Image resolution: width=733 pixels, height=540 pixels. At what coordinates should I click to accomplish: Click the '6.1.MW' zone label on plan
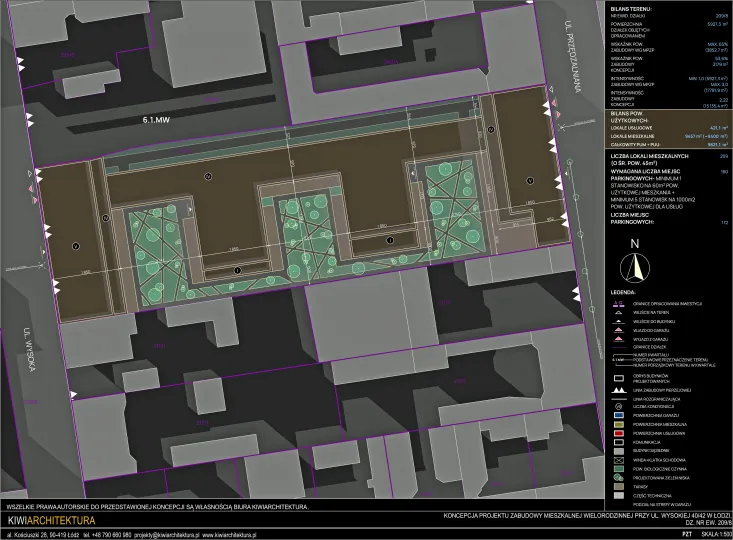[x=159, y=119]
